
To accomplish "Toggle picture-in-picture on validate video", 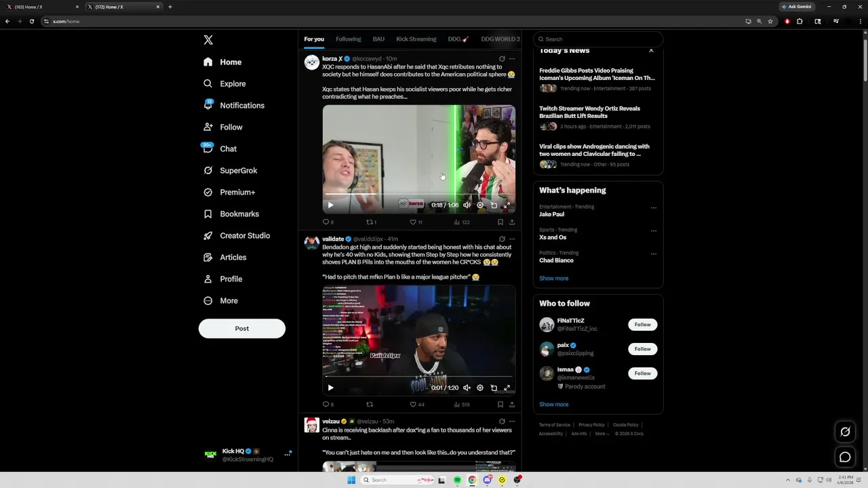I will (494, 388).
